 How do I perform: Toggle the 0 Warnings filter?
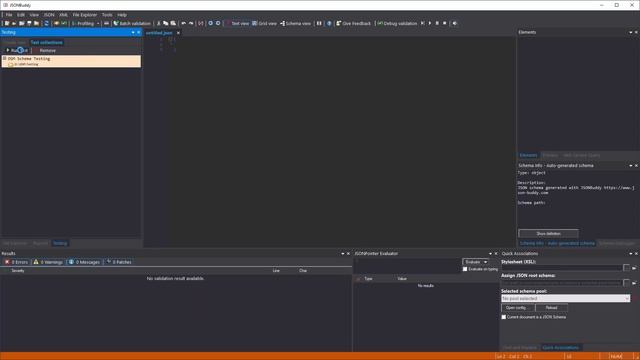click(x=48, y=262)
